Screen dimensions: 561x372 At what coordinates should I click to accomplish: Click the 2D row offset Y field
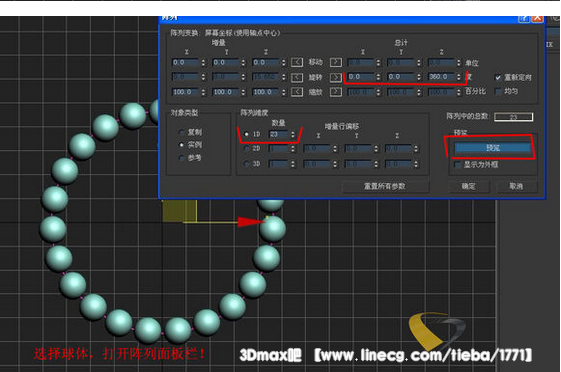pos(358,148)
